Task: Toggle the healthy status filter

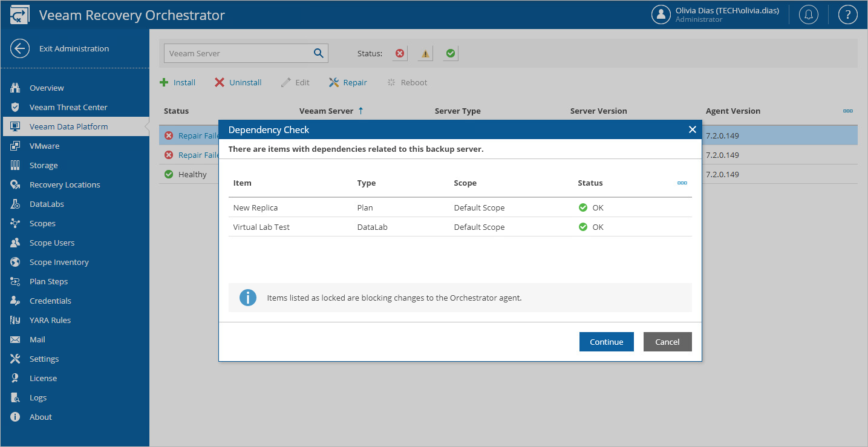Action: 451,53
